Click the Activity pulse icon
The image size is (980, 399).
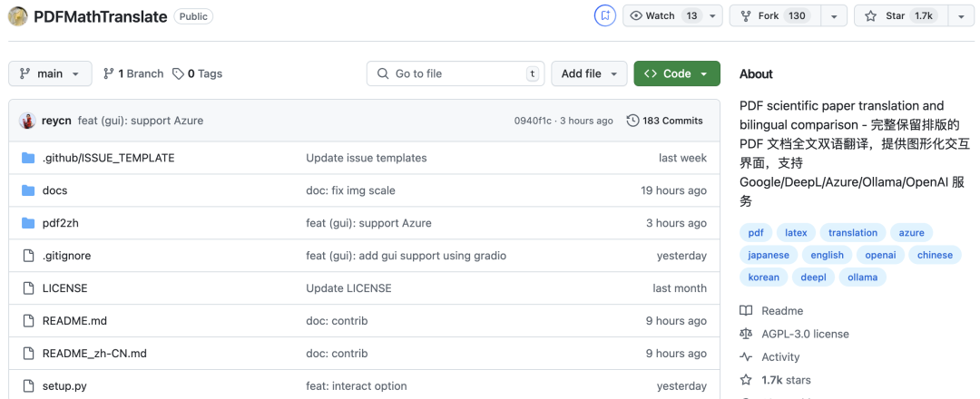click(746, 357)
